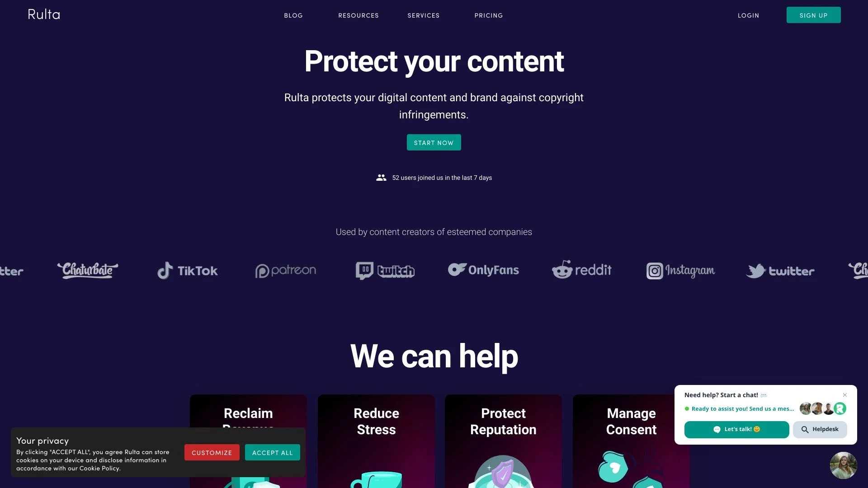Viewport: 868px width, 488px height.
Task: Expand the RESOURCES navigation dropdown
Action: point(359,15)
